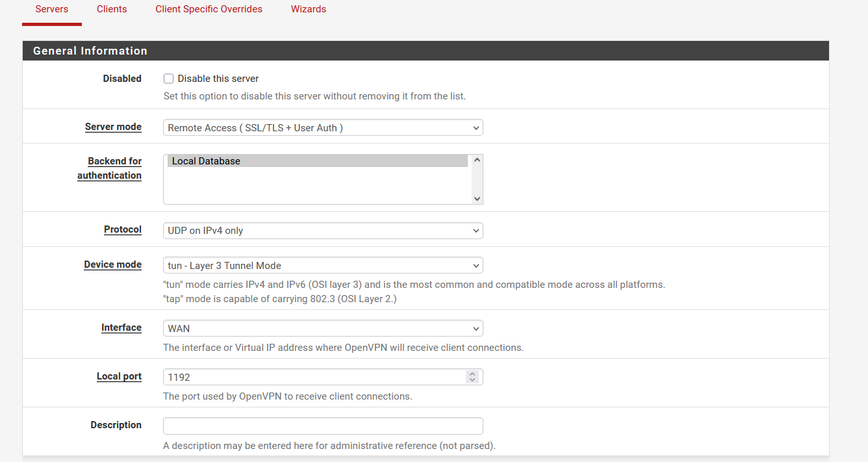Increment Local port using the up stepper arrow
Viewport: 868px width, 462px height.
pyautogui.click(x=472, y=373)
